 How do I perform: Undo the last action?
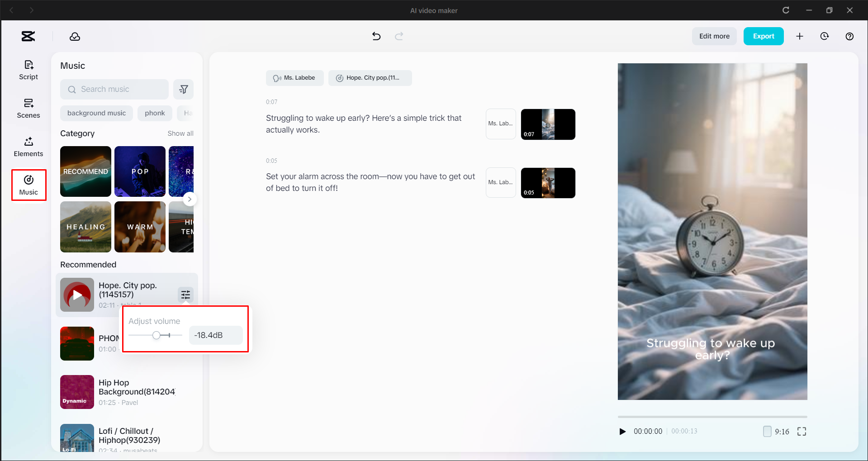point(376,36)
